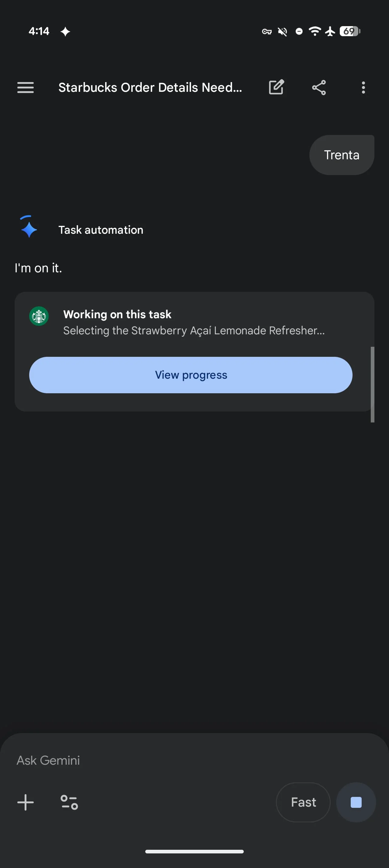
Task: Open the Fast model selector
Action: (303, 802)
